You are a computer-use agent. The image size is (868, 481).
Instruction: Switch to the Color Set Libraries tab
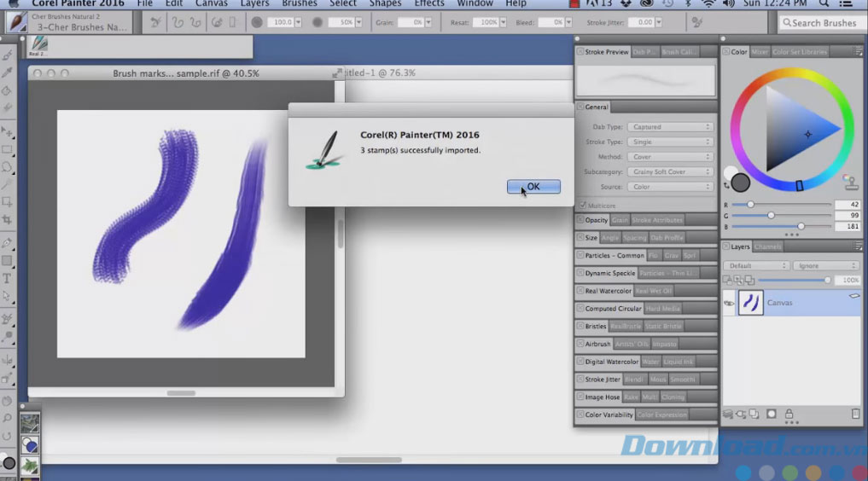pos(800,52)
